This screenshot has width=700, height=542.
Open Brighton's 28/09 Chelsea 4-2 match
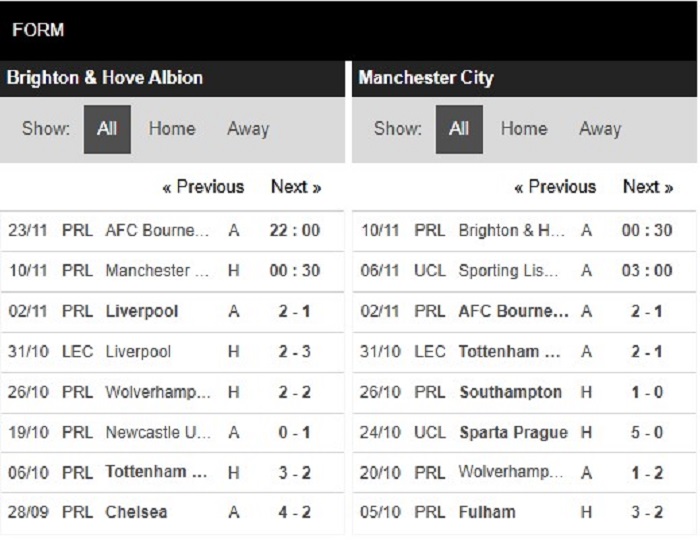(172, 513)
